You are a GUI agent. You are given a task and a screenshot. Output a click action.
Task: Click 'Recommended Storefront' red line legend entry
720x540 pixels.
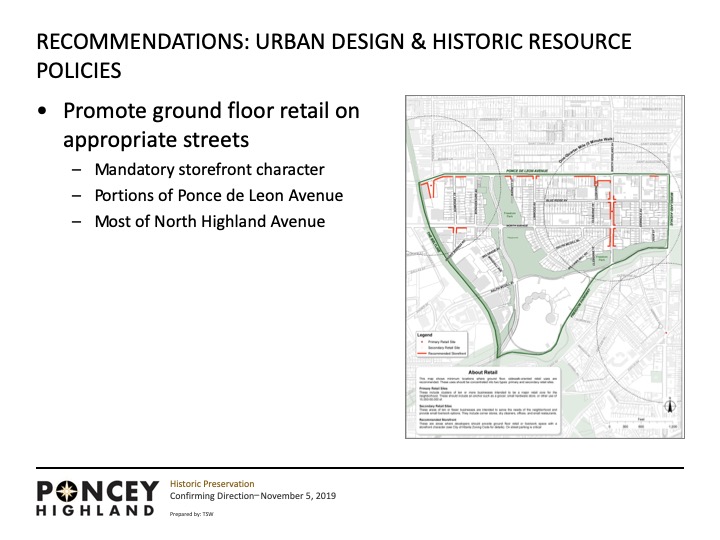click(x=442, y=354)
